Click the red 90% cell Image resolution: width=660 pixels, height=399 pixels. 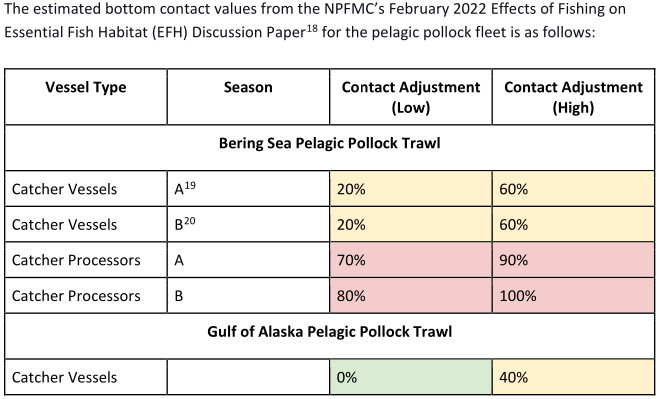[x=573, y=260]
